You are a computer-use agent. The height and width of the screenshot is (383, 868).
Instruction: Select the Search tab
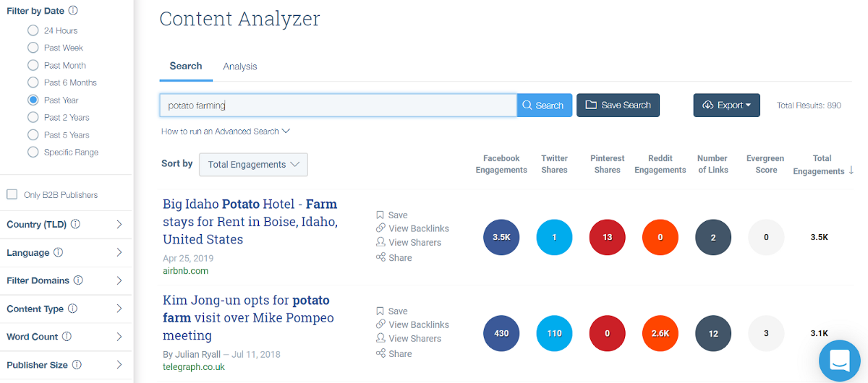click(x=186, y=66)
